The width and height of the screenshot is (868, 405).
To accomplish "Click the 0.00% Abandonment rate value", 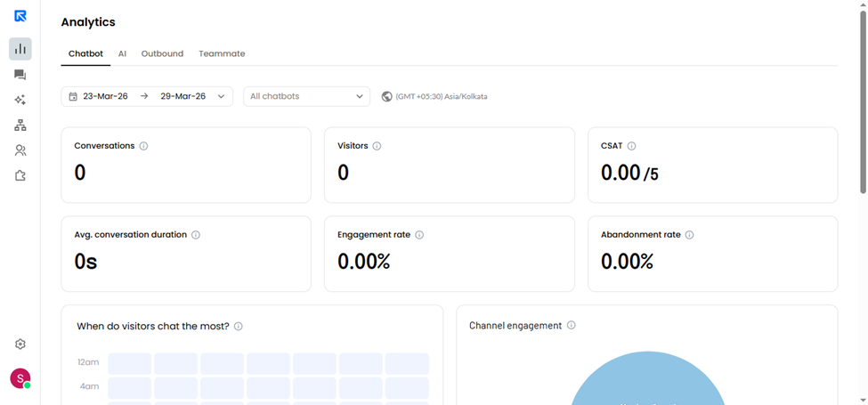I will 628,261.
